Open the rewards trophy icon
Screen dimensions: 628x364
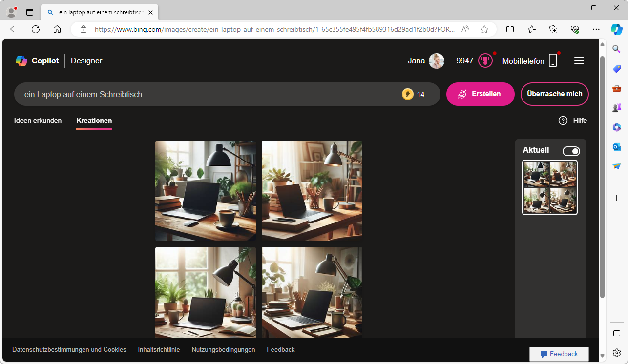[x=485, y=61]
